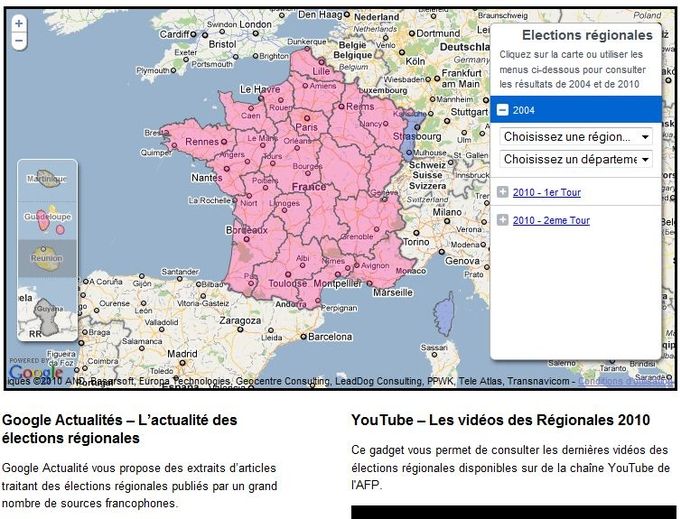Click the Google logo on the map
680x519 pixels.
36,372
